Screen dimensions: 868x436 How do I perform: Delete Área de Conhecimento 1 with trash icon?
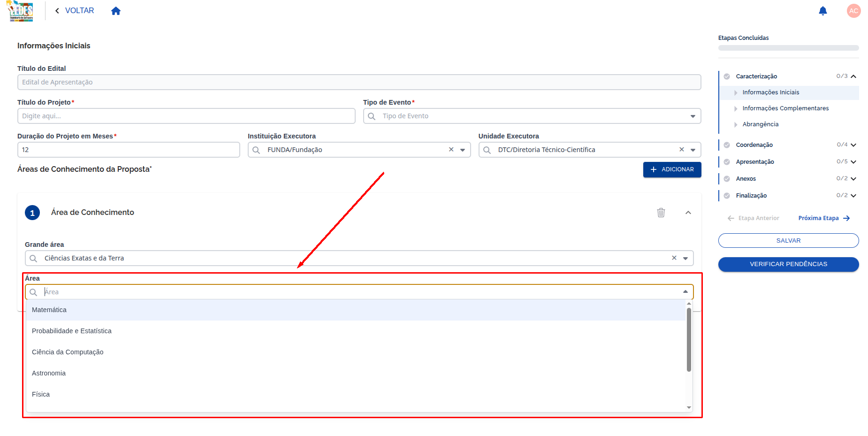pyautogui.click(x=661, y=213)
